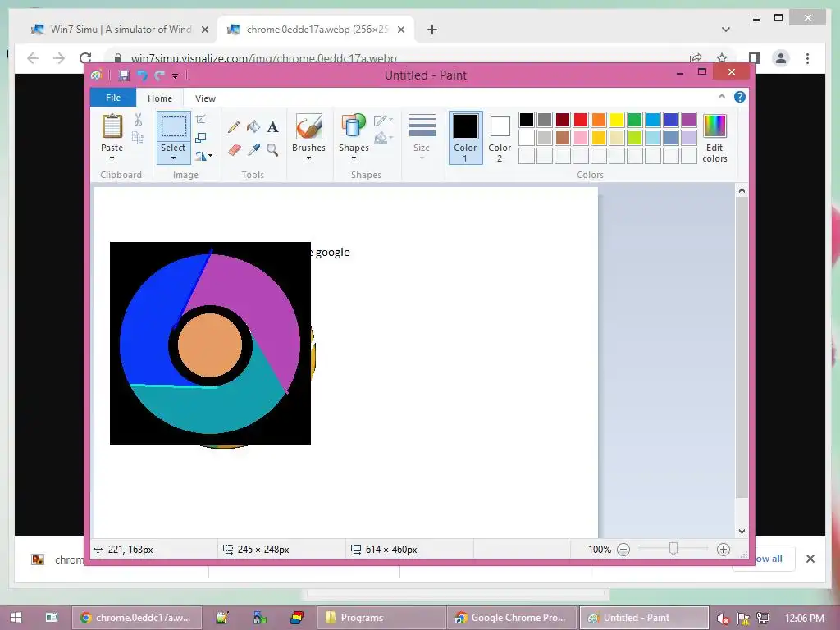
Task: Expand the Select dropdown arrow
Action: click(174, 158)
